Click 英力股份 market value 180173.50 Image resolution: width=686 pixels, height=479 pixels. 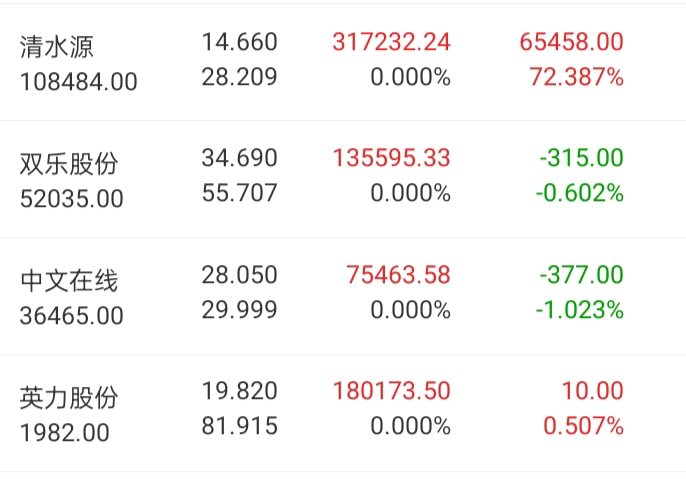tap(391, 391)
